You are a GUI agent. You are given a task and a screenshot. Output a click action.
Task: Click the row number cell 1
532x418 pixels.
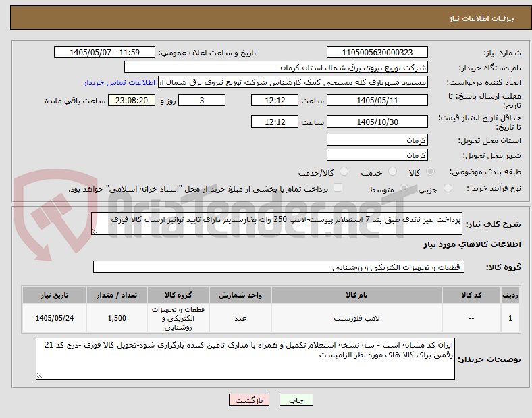pyautogui.click(x=510, y=318)
